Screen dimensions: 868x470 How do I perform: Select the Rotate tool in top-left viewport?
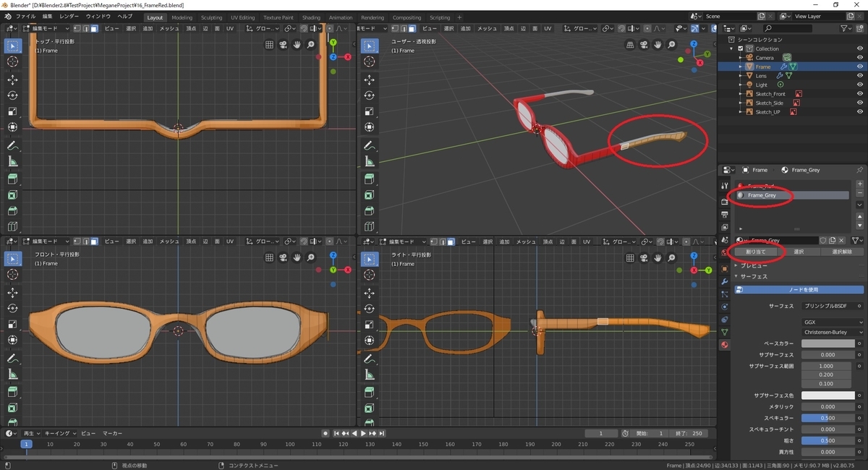(x=12, y=95)
